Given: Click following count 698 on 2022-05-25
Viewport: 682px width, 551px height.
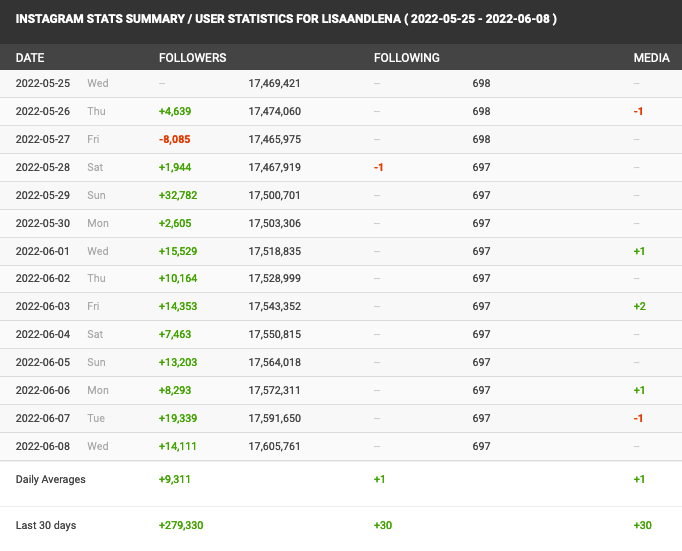Looking at the screenshot, I should pyautogui.click(x=481, y=83).
